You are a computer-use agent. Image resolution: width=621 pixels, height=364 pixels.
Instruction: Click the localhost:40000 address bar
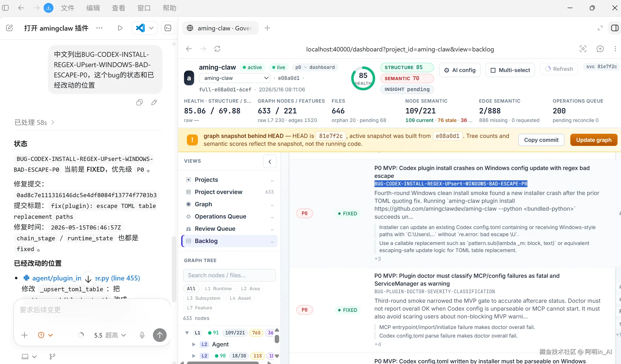tap(400, 49)
